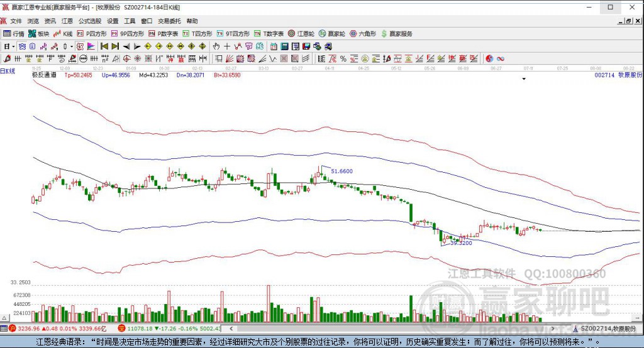This screenshot has height=348, width=644.
Task: Click the three parallel lines icon
Action: [306, 58]
